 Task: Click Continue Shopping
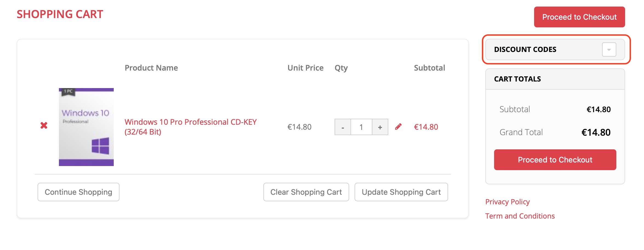click(x=78, y=192)
